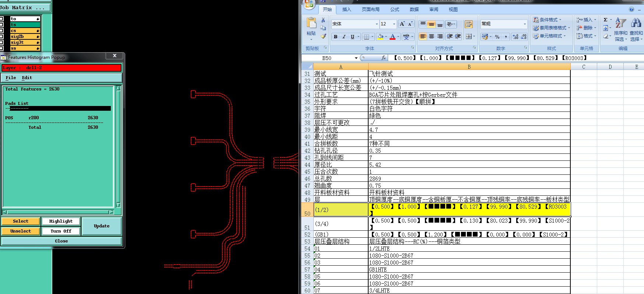
Task: Open the 数据 ribbon tab
Action: pyautogui.click(x=414, y=10)
